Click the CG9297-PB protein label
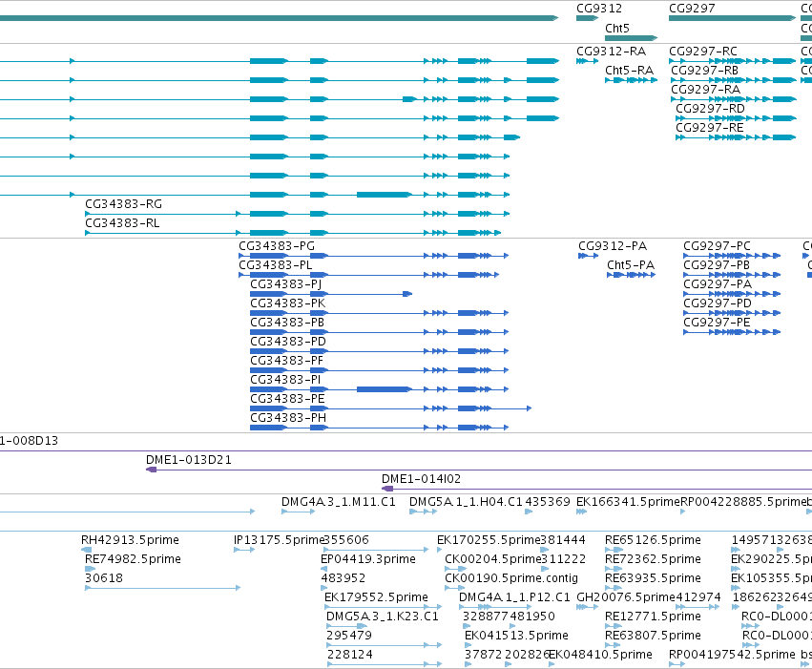The width and height of the screenshot is (812, 669). [x=717, y=265]
